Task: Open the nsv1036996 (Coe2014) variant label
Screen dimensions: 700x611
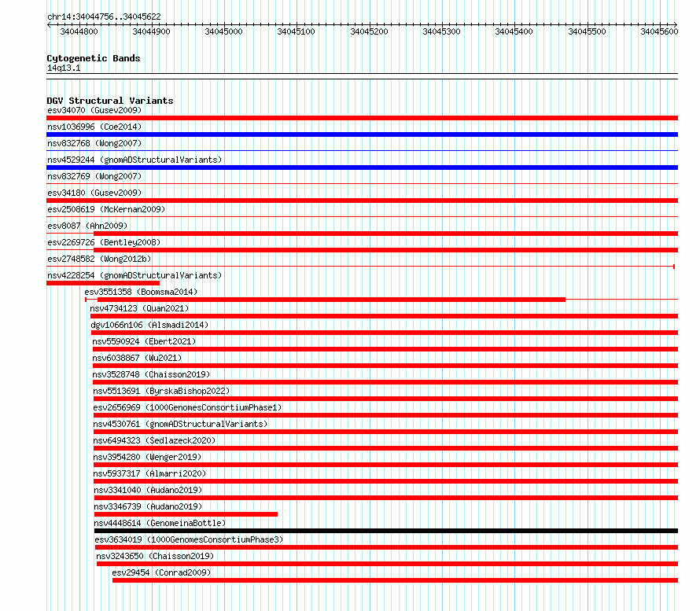Action: [94, 127]
